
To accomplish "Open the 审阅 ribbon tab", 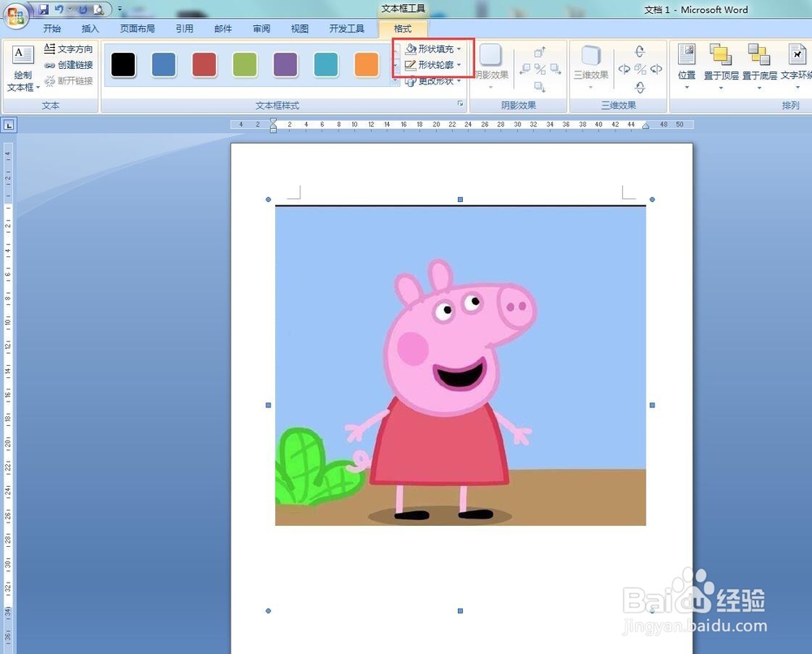I will click(x=261, y=28).
